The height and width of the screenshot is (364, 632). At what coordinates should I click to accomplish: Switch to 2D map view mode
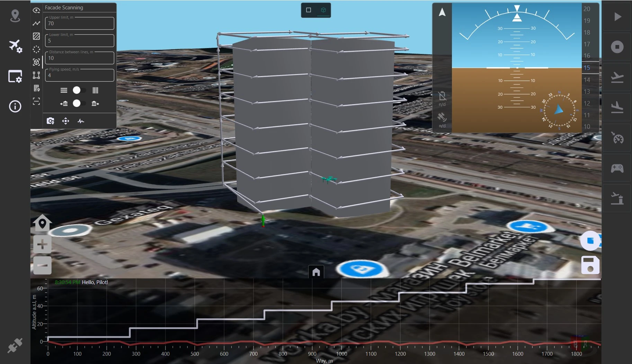click(x=309, y=10)
